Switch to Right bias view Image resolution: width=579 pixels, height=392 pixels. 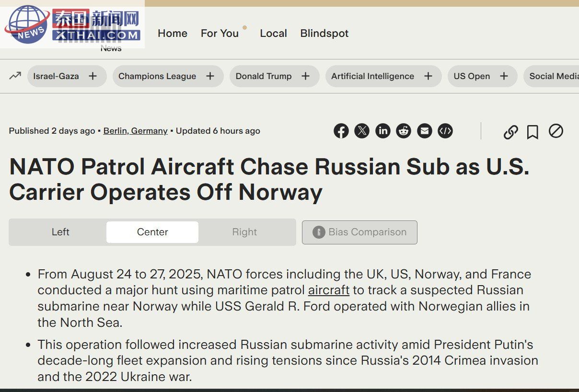pos(244,232)
